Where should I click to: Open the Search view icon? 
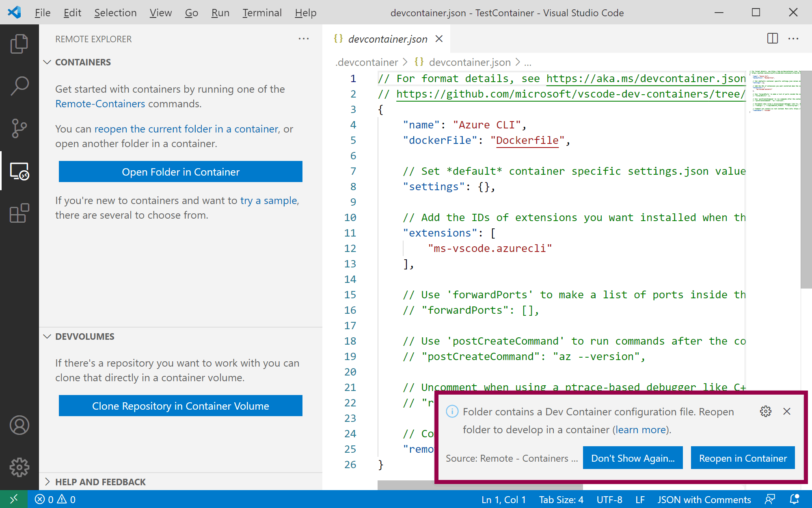click(19, 86)
